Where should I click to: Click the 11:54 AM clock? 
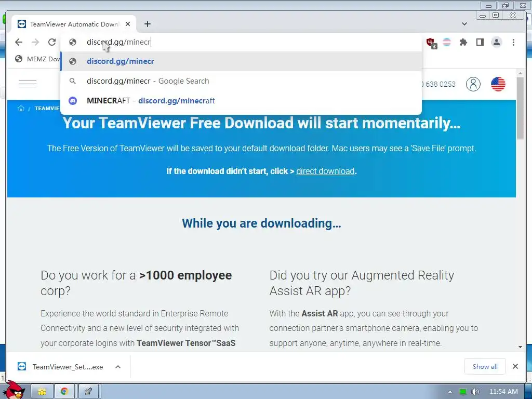[503, 392]
